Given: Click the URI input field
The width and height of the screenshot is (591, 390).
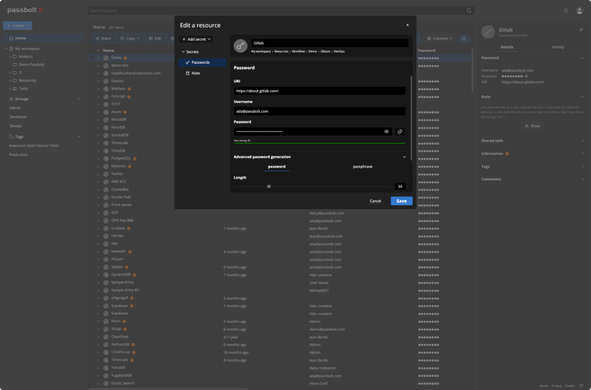Looking at the screenshot, I should click(320, 91).
